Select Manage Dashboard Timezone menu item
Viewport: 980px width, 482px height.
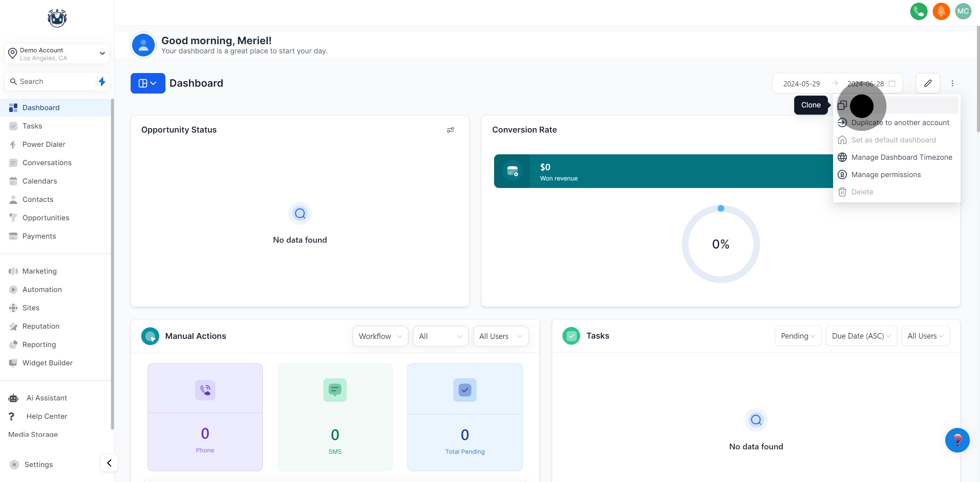click(x=901, y=157)
